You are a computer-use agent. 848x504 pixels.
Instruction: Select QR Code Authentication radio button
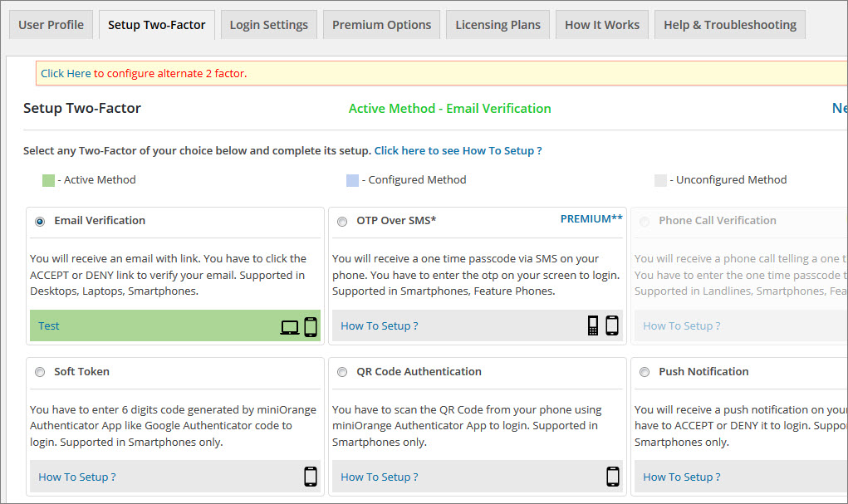(342, 373)
